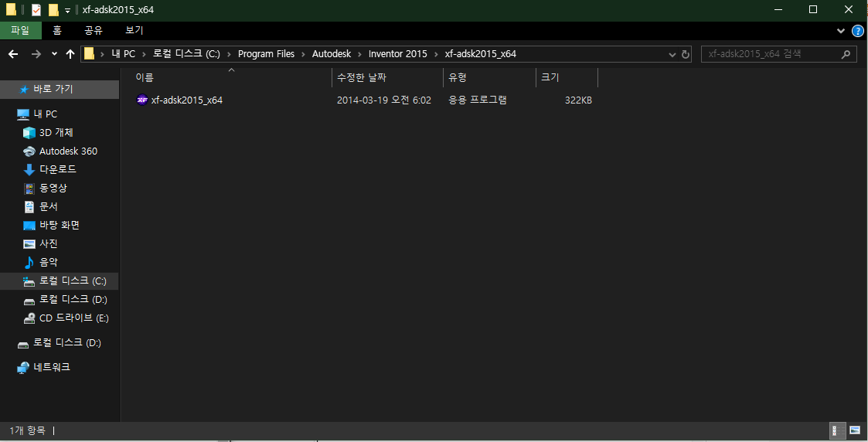This screenshot has width=868, height=442.
Task: Open the recent locations dropdown arrow
Action: pos(54,53)
